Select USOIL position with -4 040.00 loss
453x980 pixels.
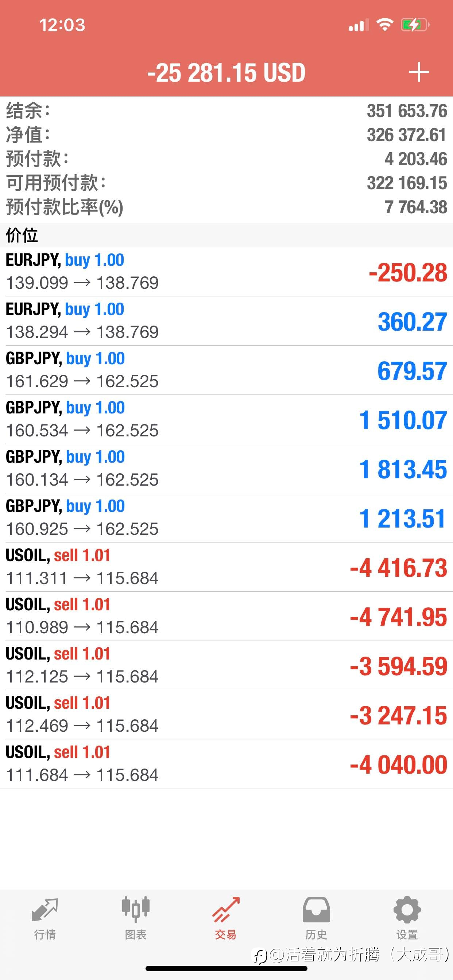(226, 764)
